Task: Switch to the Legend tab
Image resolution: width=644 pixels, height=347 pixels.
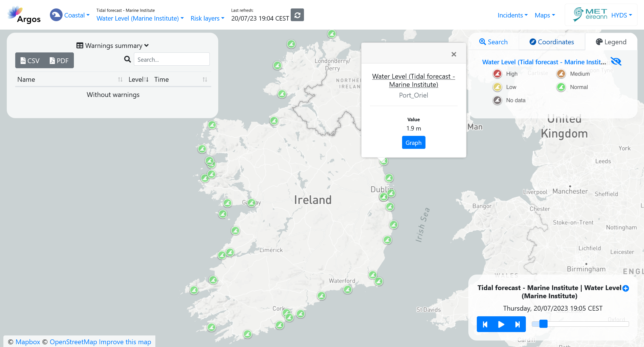Action: pyautogui.click(x=611, y=42)
